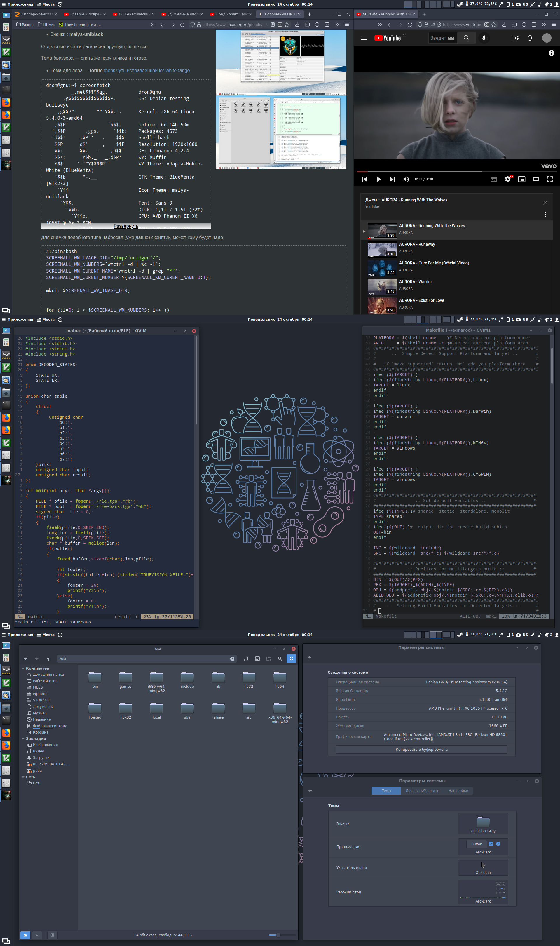Show tree view in file manager sidebar footer
Image resolution: width=560 pixels, height=946 pixels.
[37, 935]
